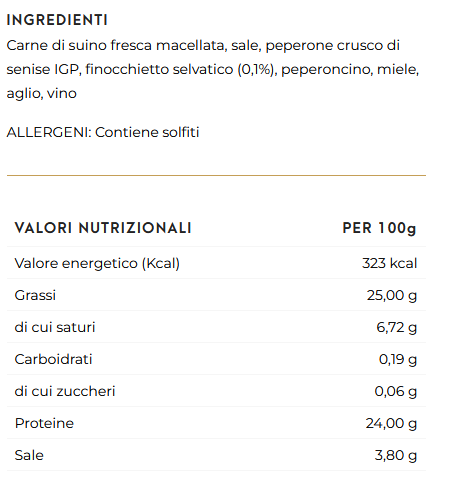Select the Sale row label

coord(29,455)
